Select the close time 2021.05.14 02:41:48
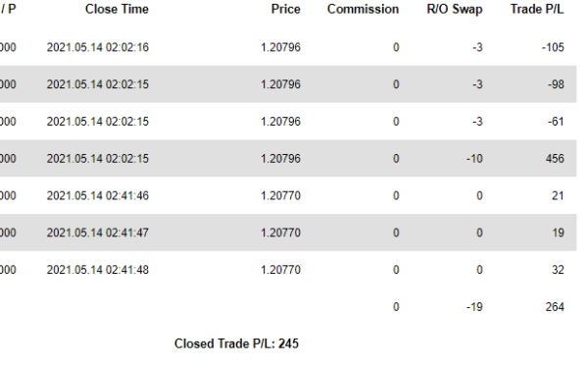 point(97,270)
